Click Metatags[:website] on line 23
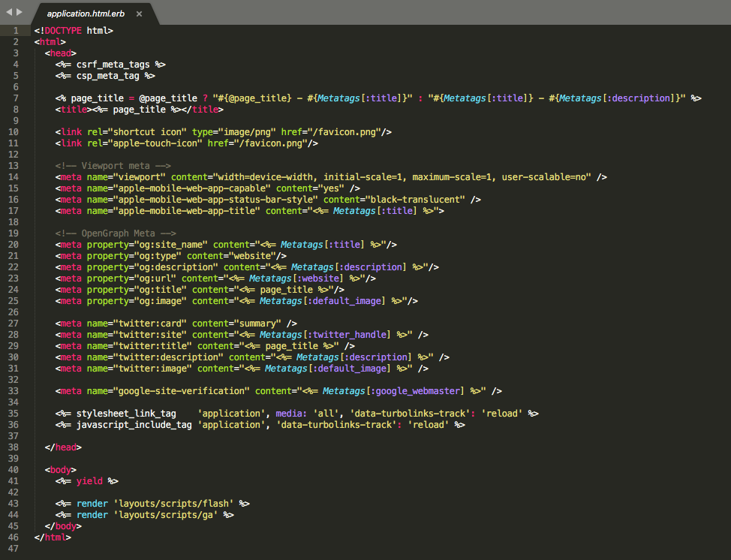731x560 pixels. (296, 278)
